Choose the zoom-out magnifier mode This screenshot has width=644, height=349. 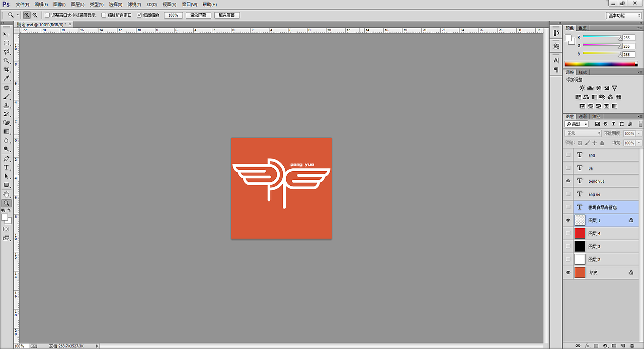(x=35, y=15)
